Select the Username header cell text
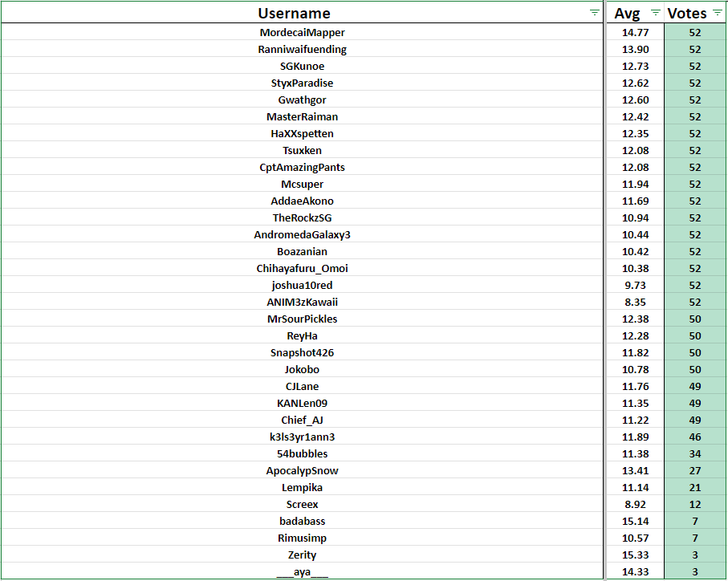 click(x=294, y=13)
